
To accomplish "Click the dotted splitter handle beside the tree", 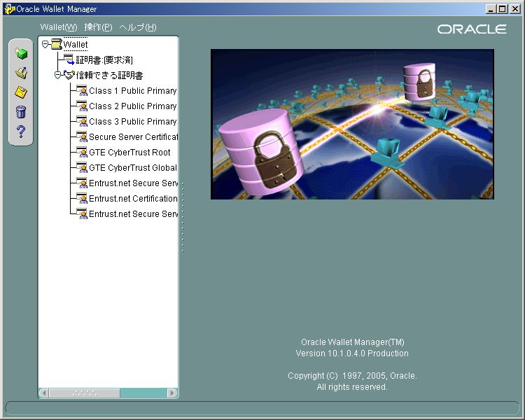I will tap(183, 217).
